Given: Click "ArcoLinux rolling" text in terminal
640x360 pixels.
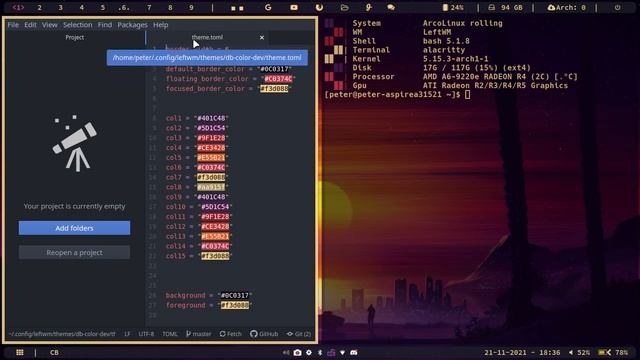Looking at the screenshot, I should click(462, 23).
